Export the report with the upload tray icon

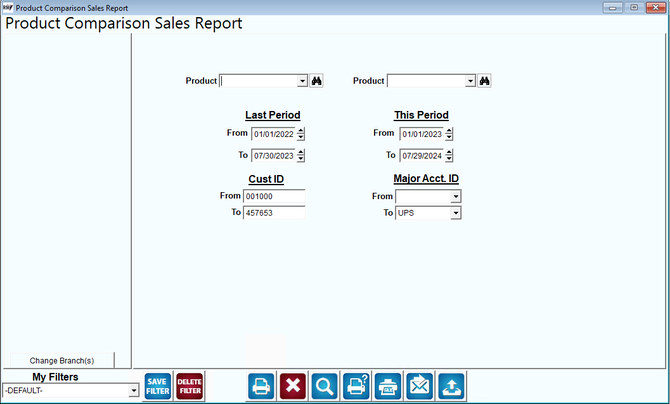tap(452, 386)
